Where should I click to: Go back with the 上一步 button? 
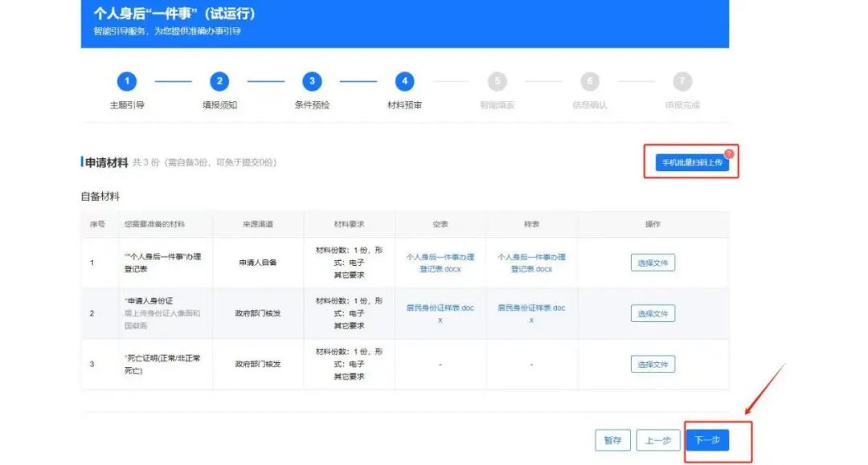coord(658,440)
